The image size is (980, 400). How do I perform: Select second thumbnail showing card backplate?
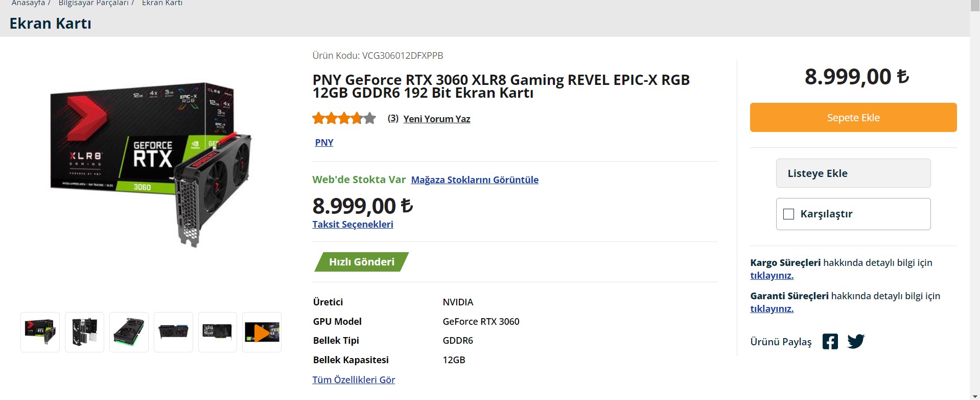click(x=84, y=332)
